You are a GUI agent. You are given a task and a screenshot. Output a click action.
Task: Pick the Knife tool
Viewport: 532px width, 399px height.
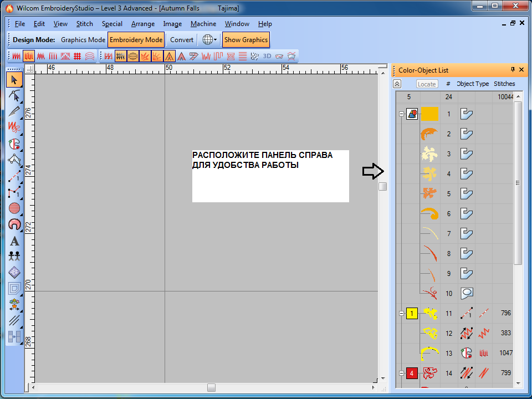click(14, 111)
